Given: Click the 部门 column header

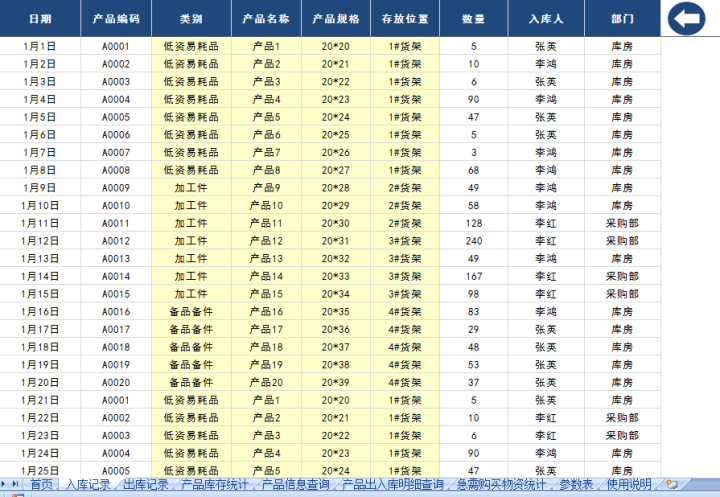Looking at the screenshot, I should (x=623, y=18).
